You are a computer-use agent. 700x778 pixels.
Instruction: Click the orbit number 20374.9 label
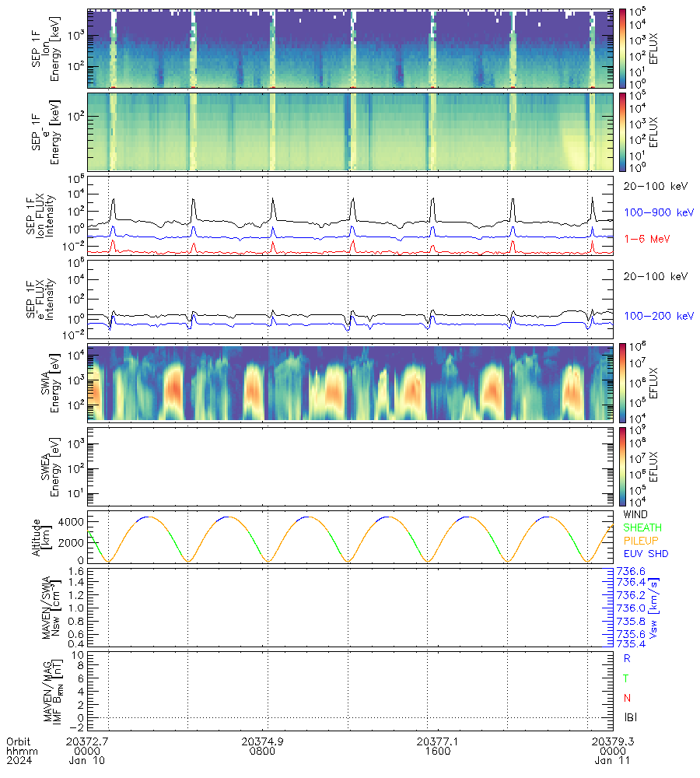point(261,741)
